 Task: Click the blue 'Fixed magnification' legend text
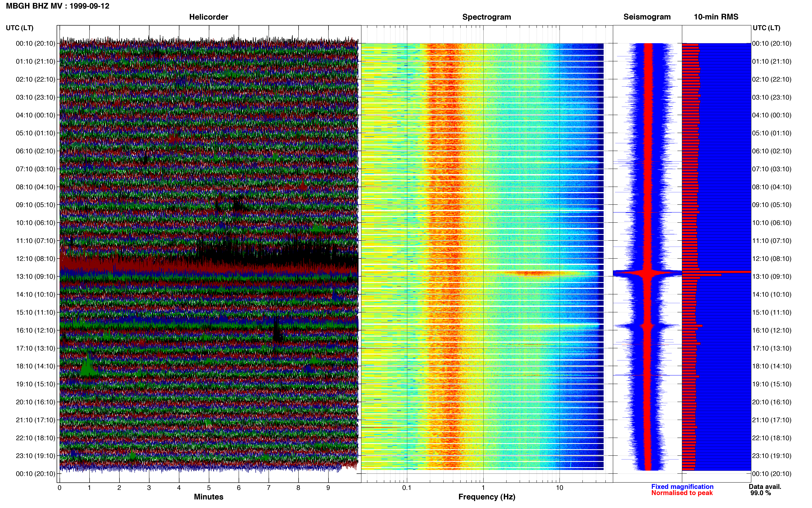(682, 486)
